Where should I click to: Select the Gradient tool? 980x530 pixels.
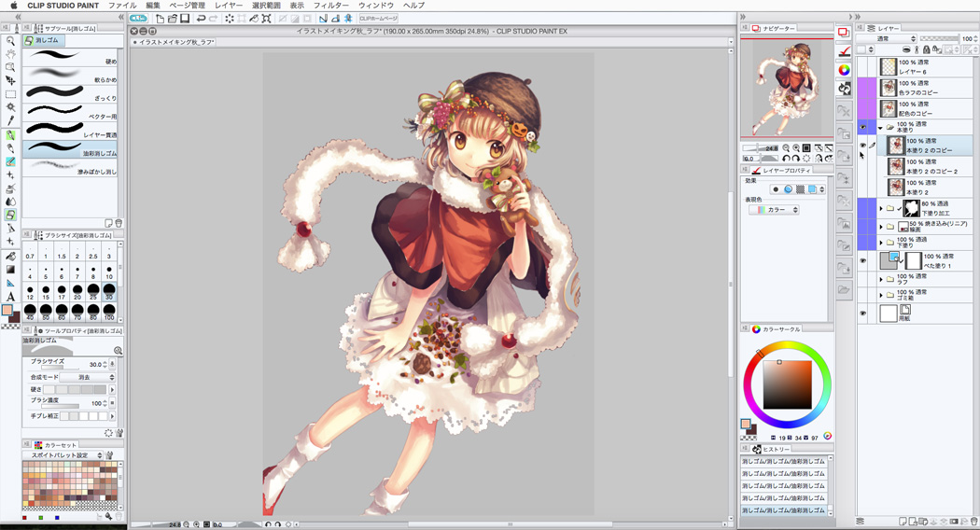pyautogui.click(x=10, y=270)
